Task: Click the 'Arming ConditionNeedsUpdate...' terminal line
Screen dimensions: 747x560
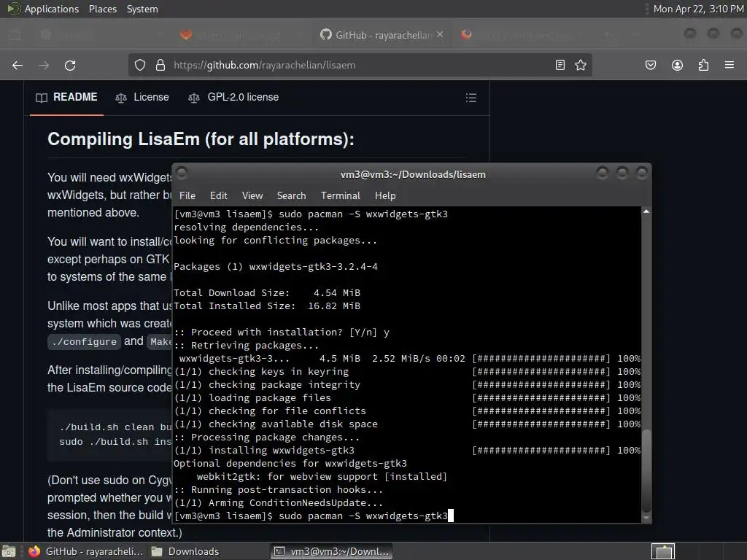Action: tap(279, 502)
